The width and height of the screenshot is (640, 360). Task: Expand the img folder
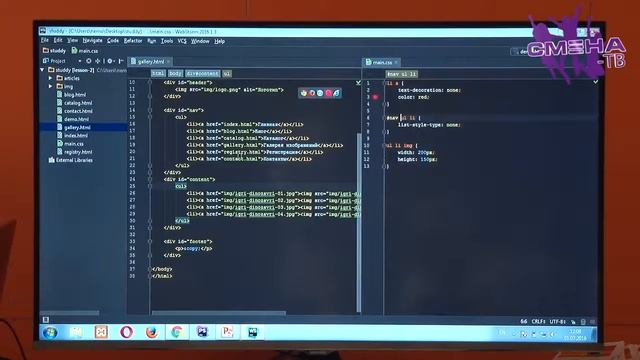pyautogui.click(x=51, y=86)
